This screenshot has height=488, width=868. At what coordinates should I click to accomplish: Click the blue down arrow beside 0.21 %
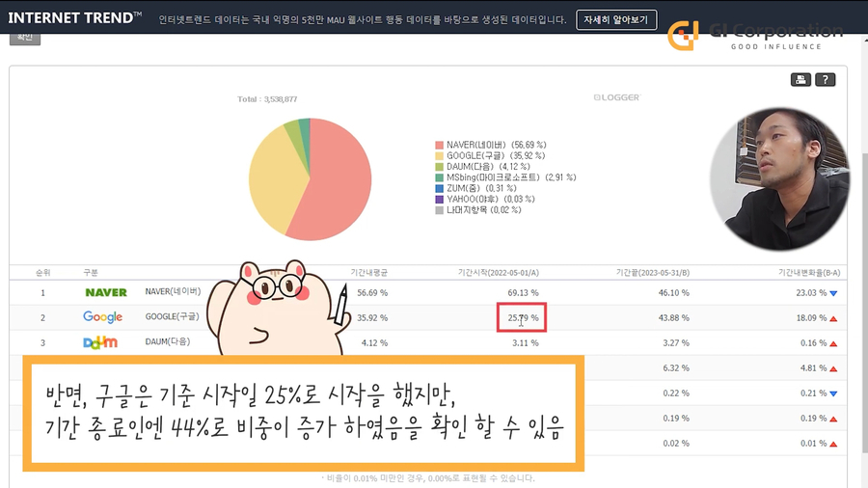(833, 393)
